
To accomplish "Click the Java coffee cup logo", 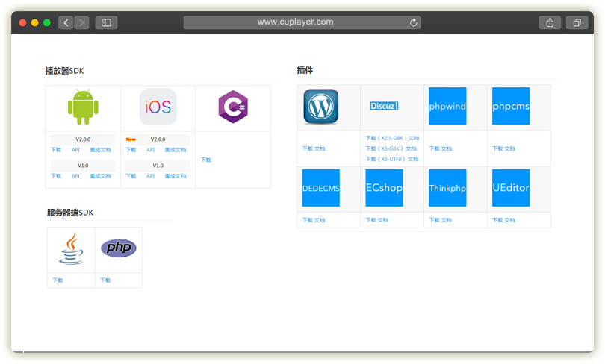I will [71, 248].
